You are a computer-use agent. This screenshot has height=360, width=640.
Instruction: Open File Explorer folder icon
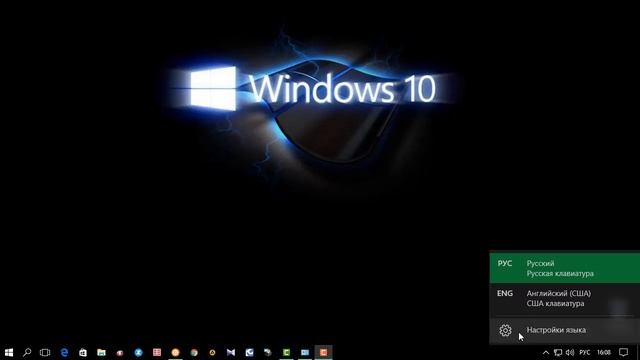coord(101,352)
